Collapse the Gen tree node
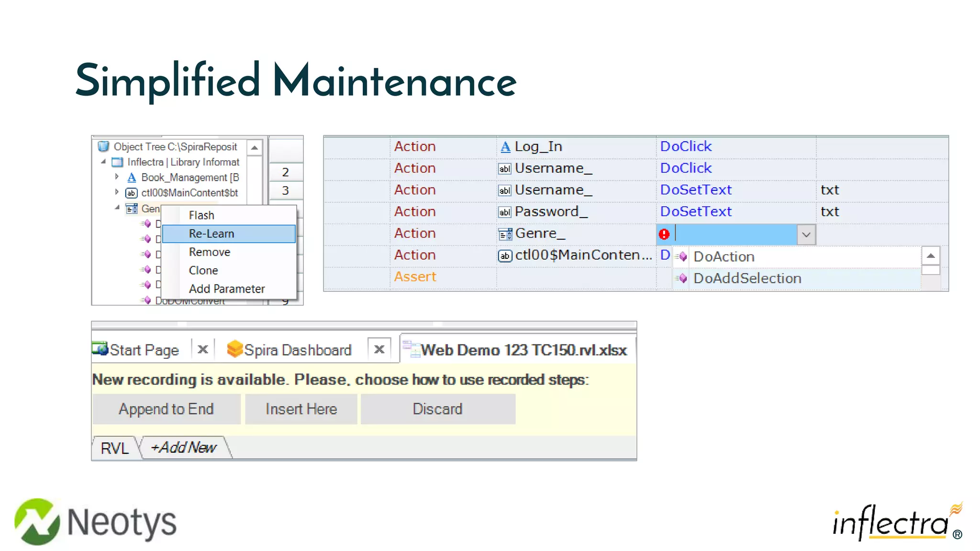This screenshot has height=551, width=980. (117, 208)
